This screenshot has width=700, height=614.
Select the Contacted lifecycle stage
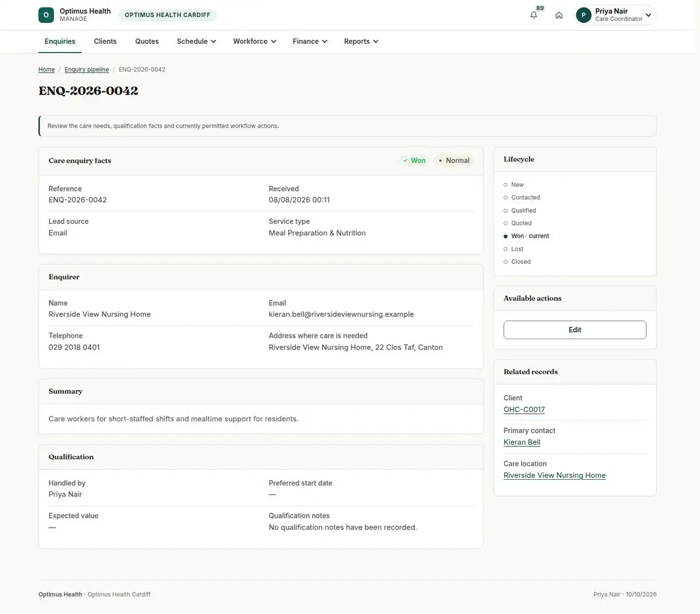pos(522,198)
